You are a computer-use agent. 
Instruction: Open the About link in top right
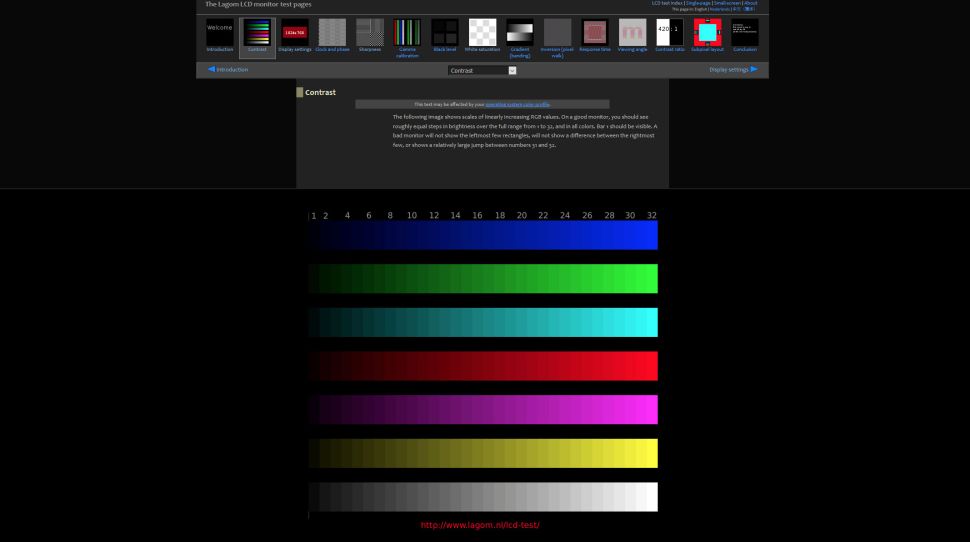click(750, 3)
